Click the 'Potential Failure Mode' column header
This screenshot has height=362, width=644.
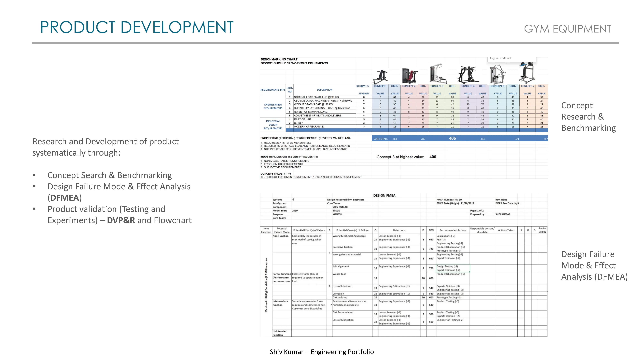tap(282, 230)
